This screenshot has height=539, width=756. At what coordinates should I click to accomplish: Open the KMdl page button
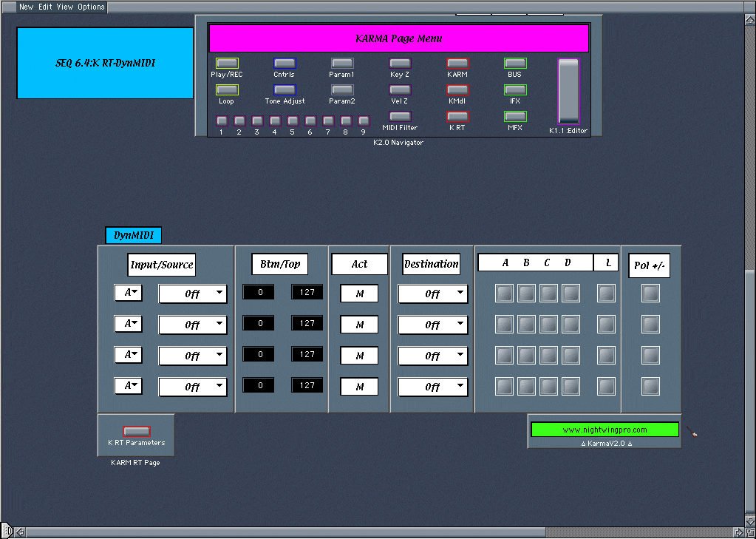coord(457,89)
